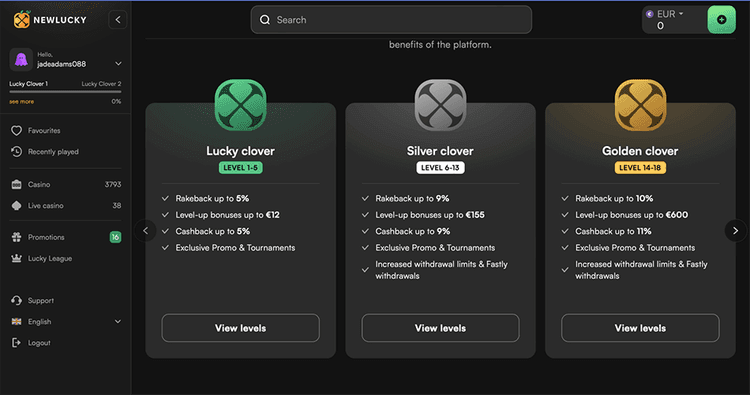Click the Lucky Clover level progress bar
The image size is (750, 395).
[65, 92]
